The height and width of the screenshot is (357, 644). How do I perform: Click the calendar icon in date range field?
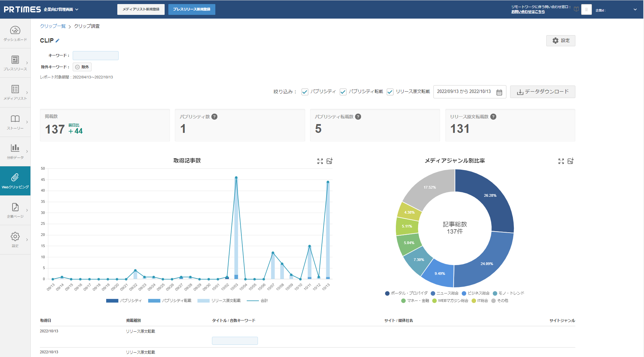[x=499, y=92]
